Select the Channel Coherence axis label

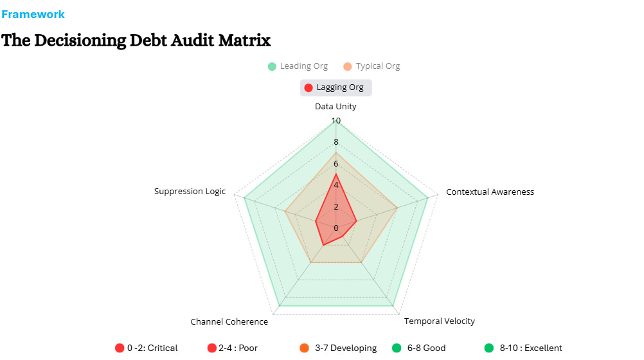(x=229, y=322)
